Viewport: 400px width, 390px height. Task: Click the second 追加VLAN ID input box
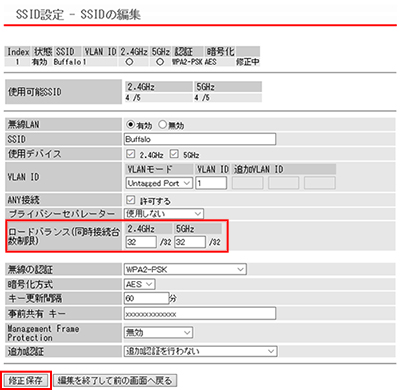[283, 183]
